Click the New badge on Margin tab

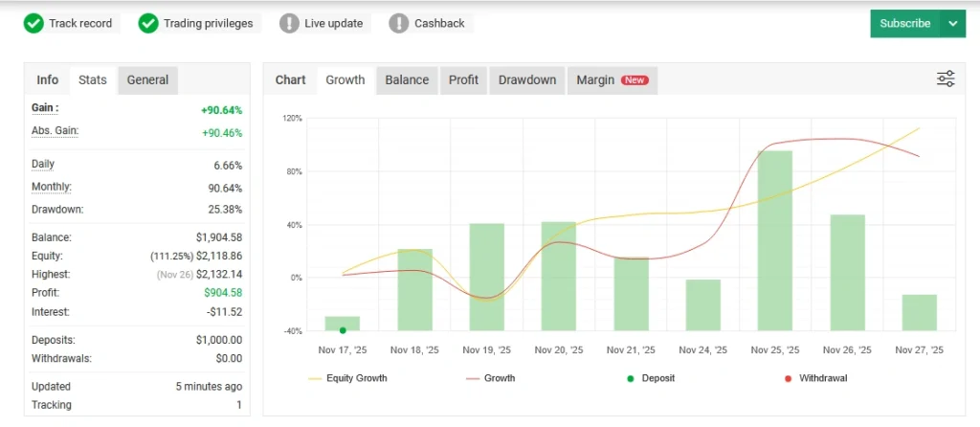click(x=635, y=80)
